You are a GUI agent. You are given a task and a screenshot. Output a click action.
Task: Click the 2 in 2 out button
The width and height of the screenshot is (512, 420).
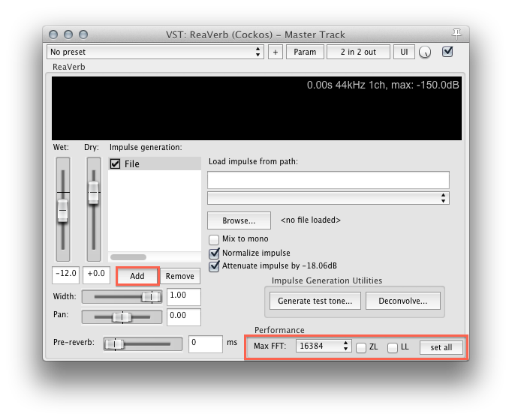[x=358, y=52]
